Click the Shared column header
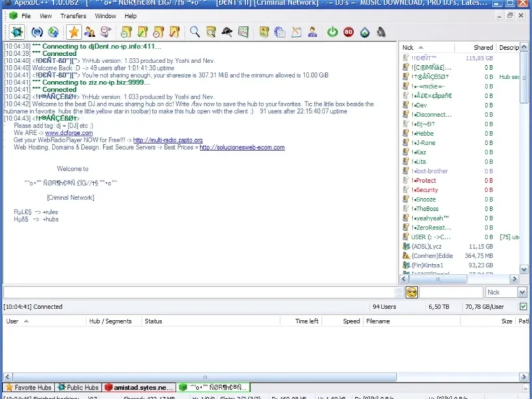This screenshot has height=399, width=532. pyautogui.click(x=475, y=47)
